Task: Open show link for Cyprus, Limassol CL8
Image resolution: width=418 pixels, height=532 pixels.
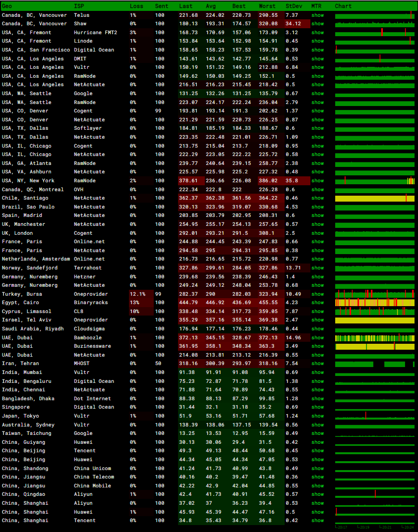Action: [317, 312]
